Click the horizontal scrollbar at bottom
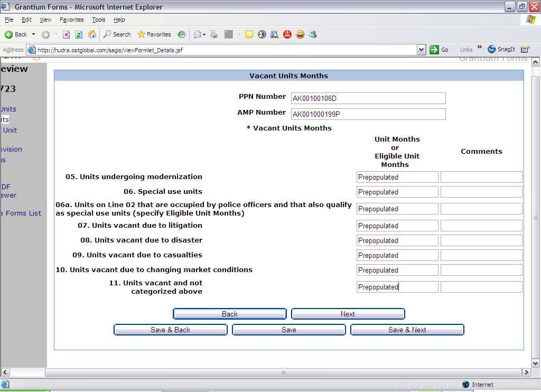The width and height of the screenshot is (541, 392). pyautogui.click(x=283, y=372)
